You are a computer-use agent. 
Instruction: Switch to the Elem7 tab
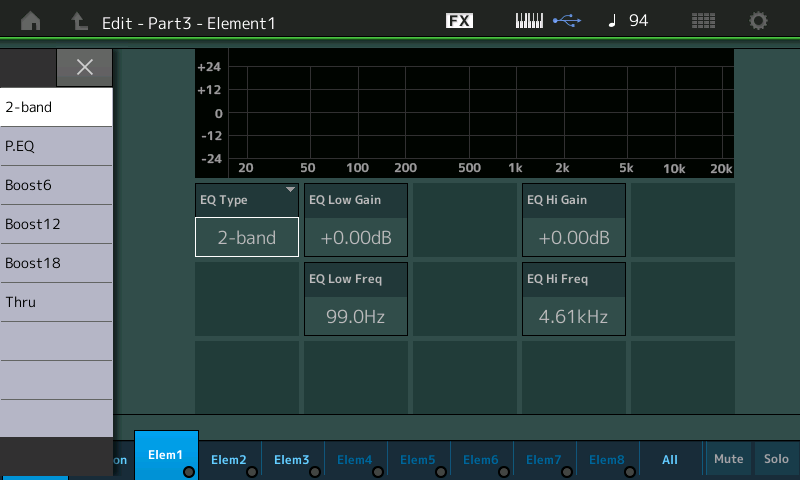click(x=544, y=460)
